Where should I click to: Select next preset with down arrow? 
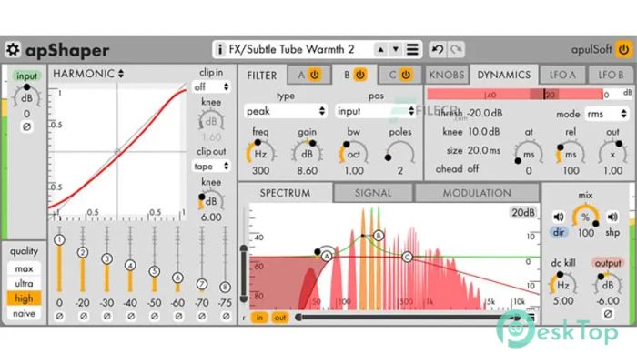coord(396,49)
